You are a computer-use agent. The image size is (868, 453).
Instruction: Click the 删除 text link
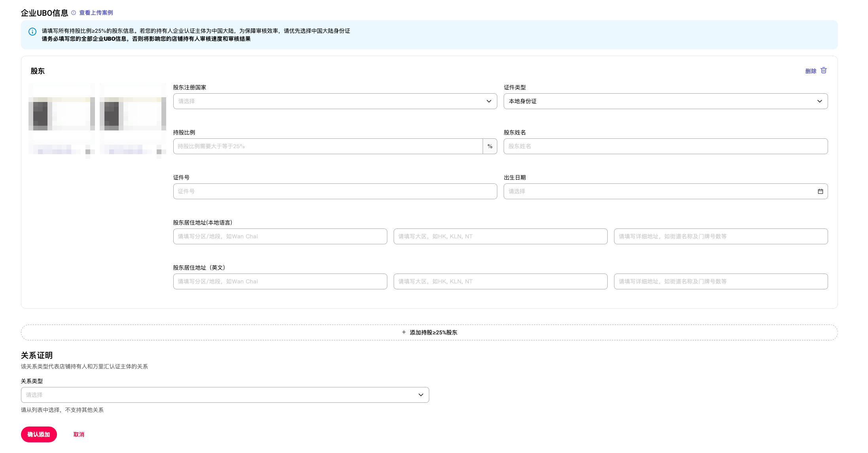[811, 71]
